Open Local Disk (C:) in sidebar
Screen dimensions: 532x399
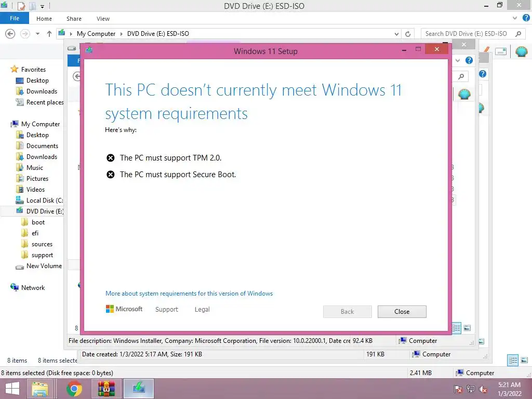click(x=45, y=200)
